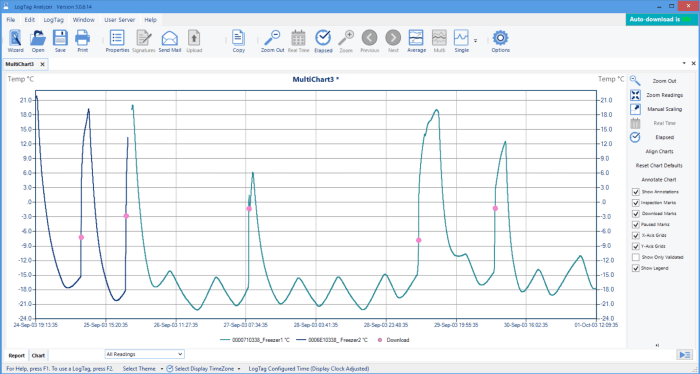Toggle the Show Legend checkbox
This screenshot has height=374, width=700.
pos(636,268)
